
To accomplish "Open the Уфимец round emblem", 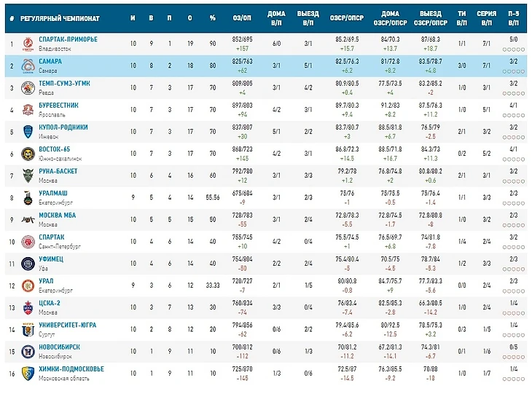I will tap(28, 263).
